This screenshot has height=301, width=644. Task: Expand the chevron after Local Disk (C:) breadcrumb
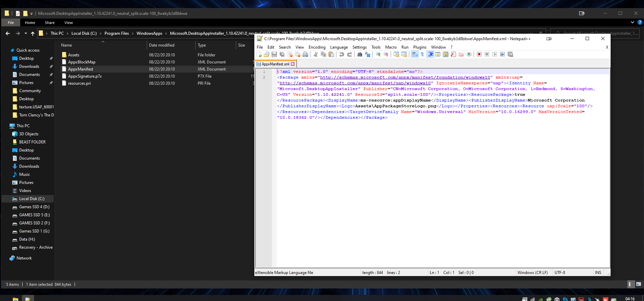[x=101, y=33]
